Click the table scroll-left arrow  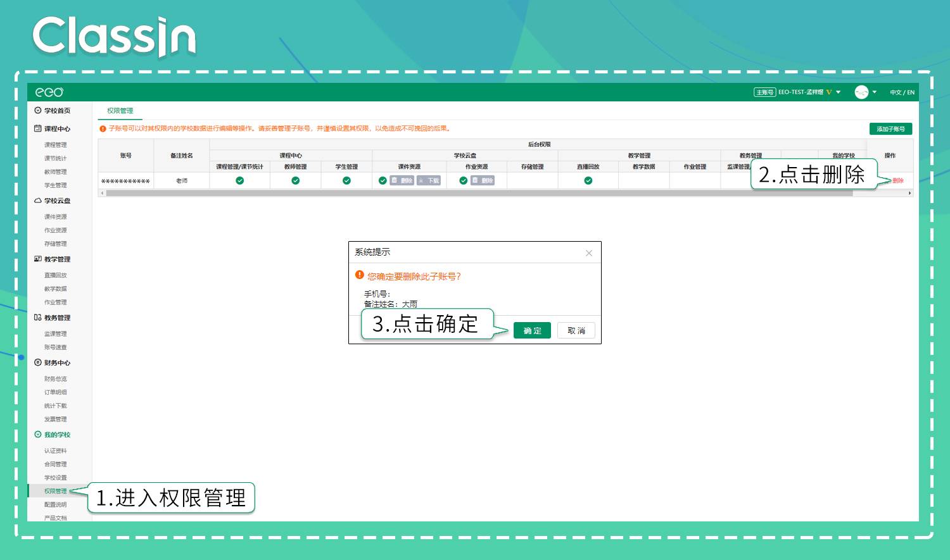pyautogui.click(x=102, y=193)
